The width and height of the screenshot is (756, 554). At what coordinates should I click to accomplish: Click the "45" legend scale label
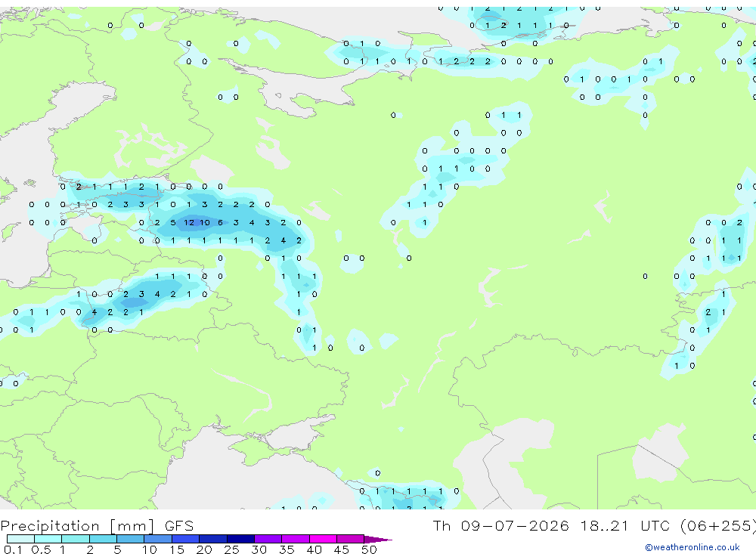pyautogui.click(x=342, y=549)
